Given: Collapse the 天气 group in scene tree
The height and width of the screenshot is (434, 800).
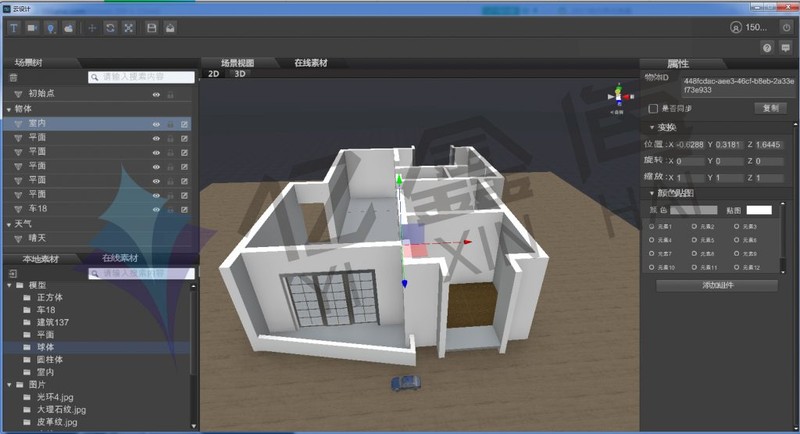Looking at the screenshot, I should (x=9, y=224).
